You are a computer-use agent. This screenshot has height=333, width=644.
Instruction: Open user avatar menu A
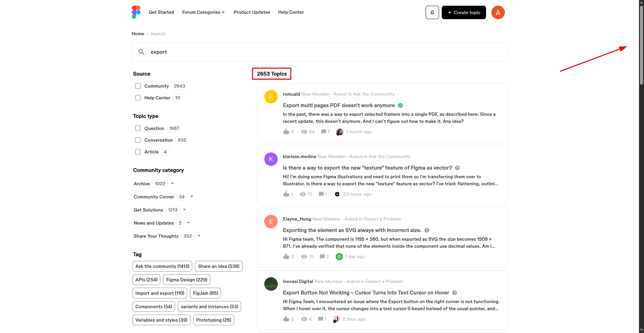(498, 12)
